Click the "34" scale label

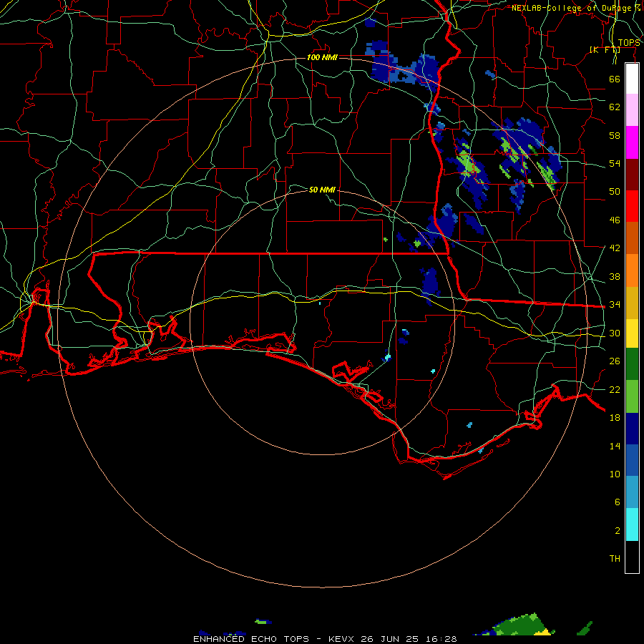[x=615, y=305]
